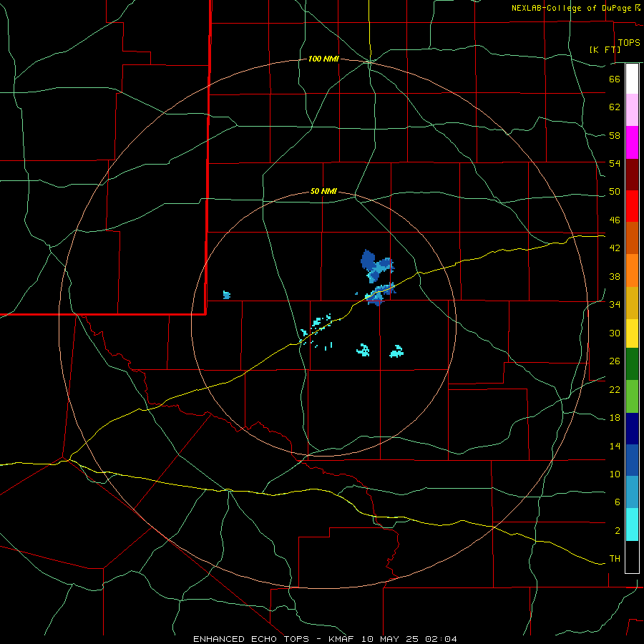
Task: Pick the light green legend band
Action: pyautogui.click(x=632, y=396)
